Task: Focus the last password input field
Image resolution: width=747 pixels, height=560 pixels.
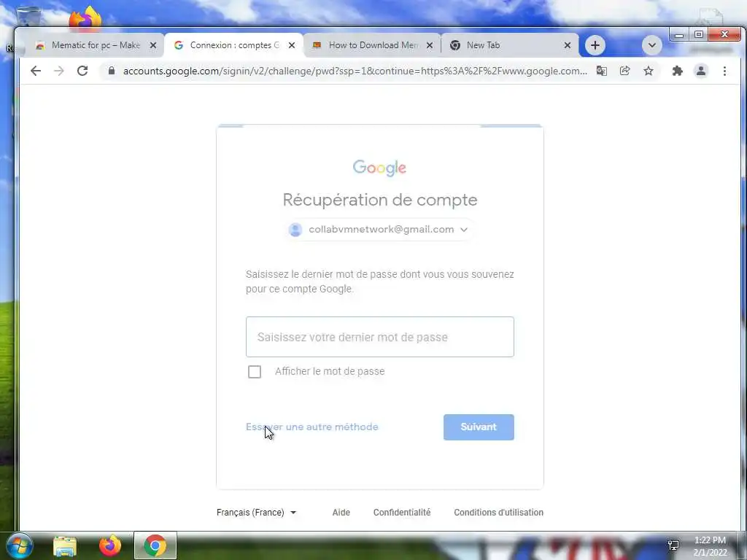Action: pos(379,337)
